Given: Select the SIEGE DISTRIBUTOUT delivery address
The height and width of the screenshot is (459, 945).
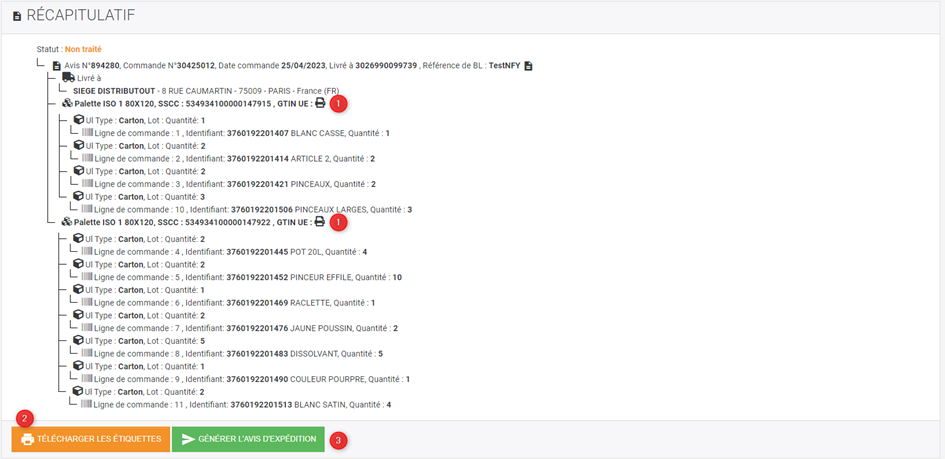Looking at the screenshot, I should 206,91.
